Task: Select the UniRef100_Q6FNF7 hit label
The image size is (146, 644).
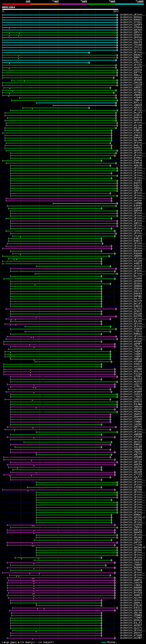Action: tap(131, 344)
